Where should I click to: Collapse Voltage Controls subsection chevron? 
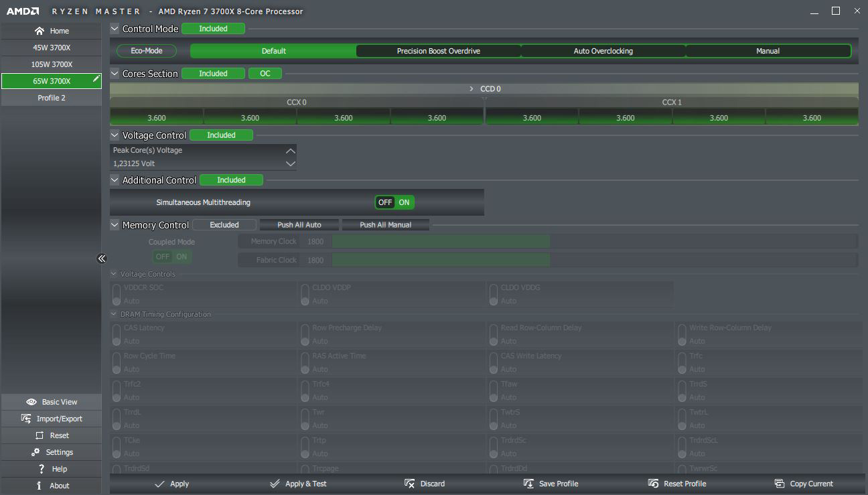[114, 274]
